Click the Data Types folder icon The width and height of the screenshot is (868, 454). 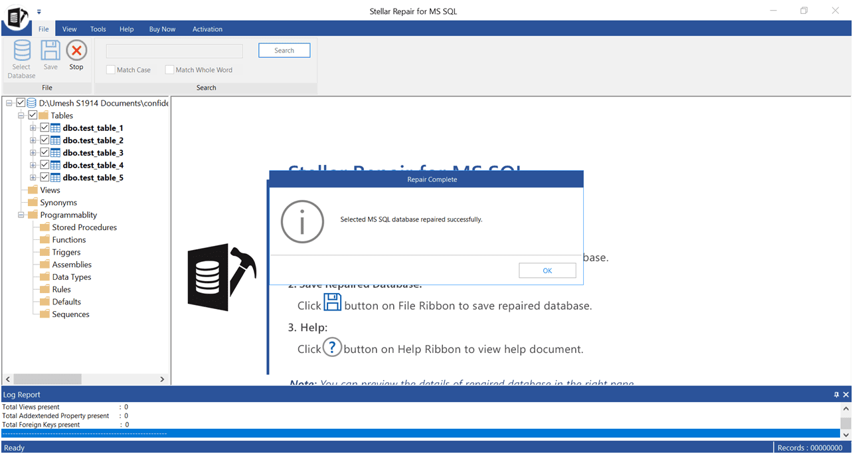coord(44,277)
